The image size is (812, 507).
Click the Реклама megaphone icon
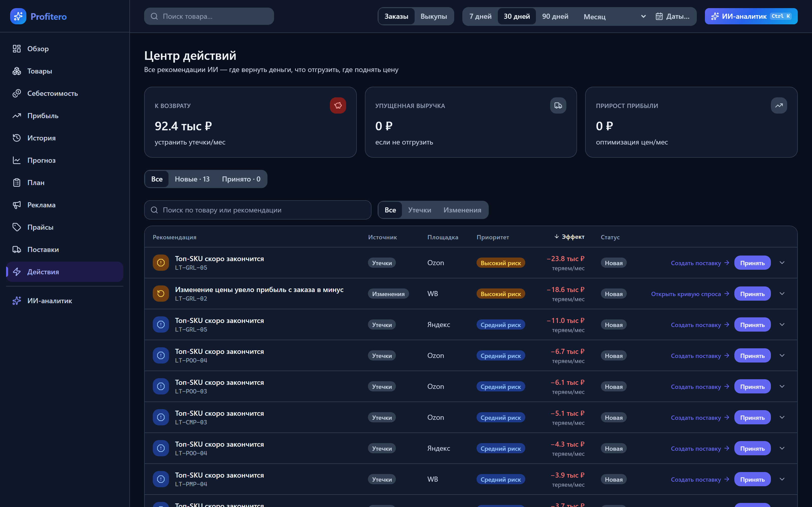pos(17,205)
